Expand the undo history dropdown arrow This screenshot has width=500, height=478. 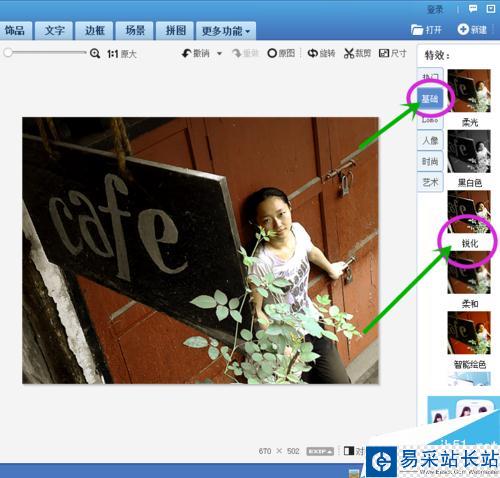[219, 53]
